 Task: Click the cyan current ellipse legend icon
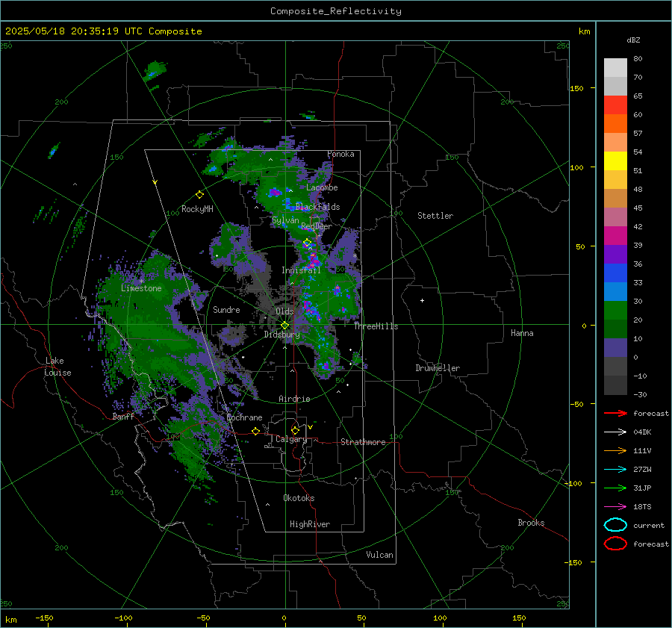(615, 525)
